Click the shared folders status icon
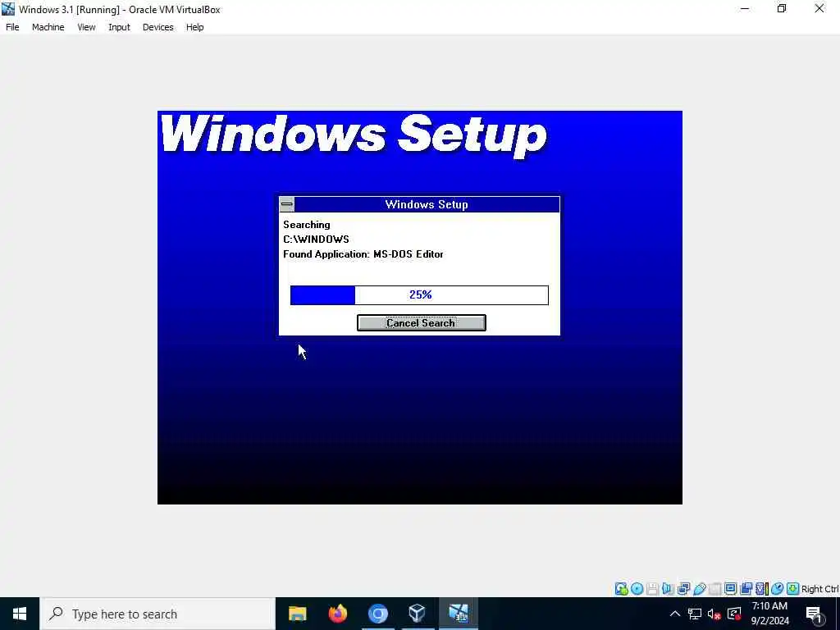 click(x=714, y=589)
